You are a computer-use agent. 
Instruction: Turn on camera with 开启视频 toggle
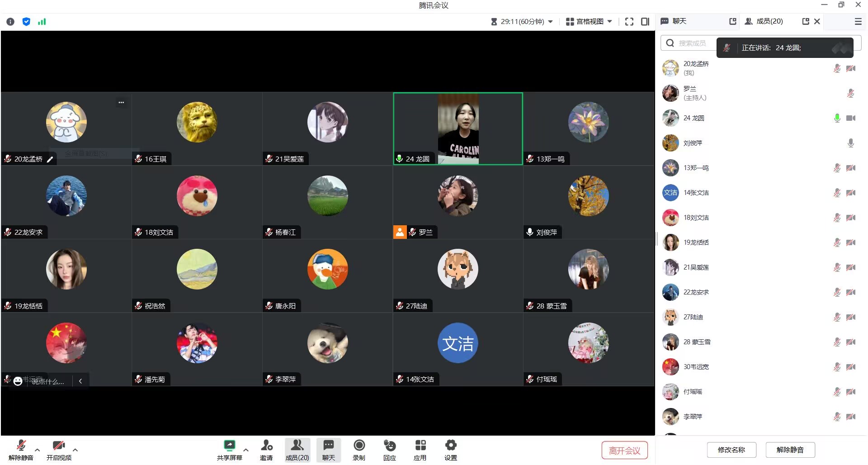(59, 446)
